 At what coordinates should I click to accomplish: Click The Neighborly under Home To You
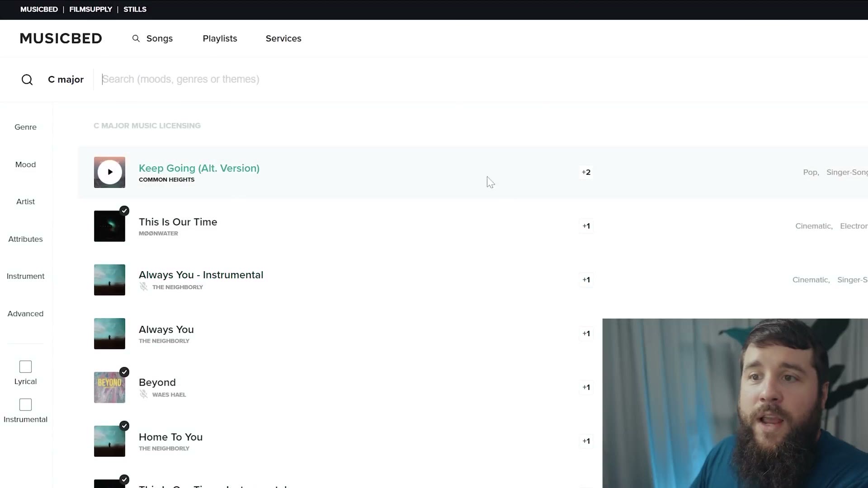164,449
